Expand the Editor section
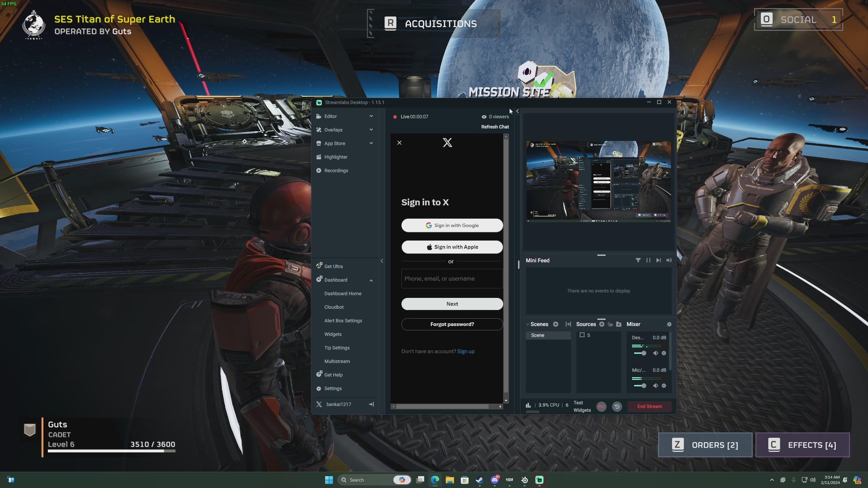The height and width of the screenshot is (488, 868). [371, 116]
